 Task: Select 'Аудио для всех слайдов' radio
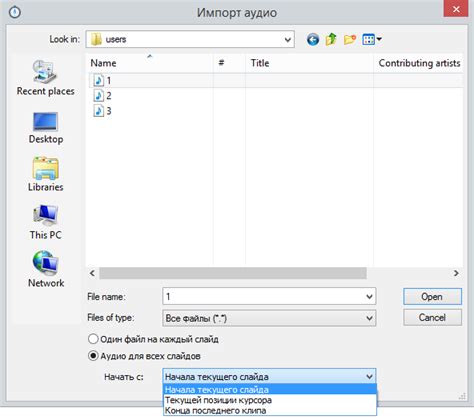pyautogui.click(x=93, y=356)
